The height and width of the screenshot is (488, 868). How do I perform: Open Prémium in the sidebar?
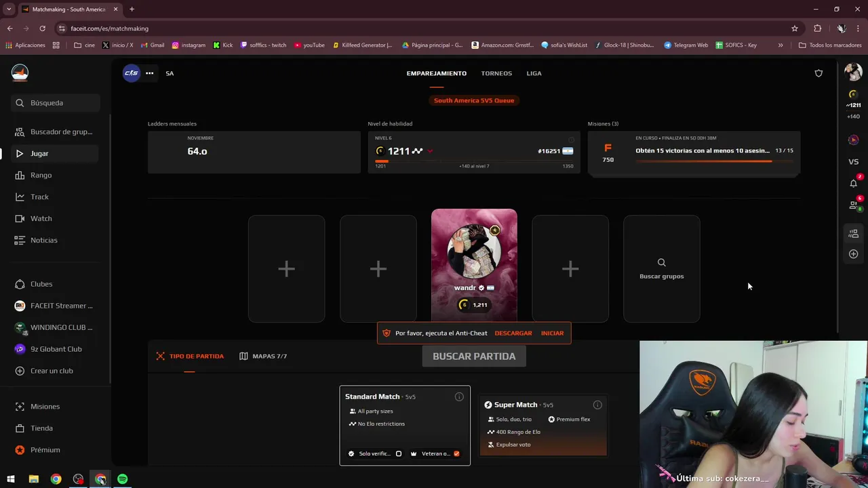point(56,450)
